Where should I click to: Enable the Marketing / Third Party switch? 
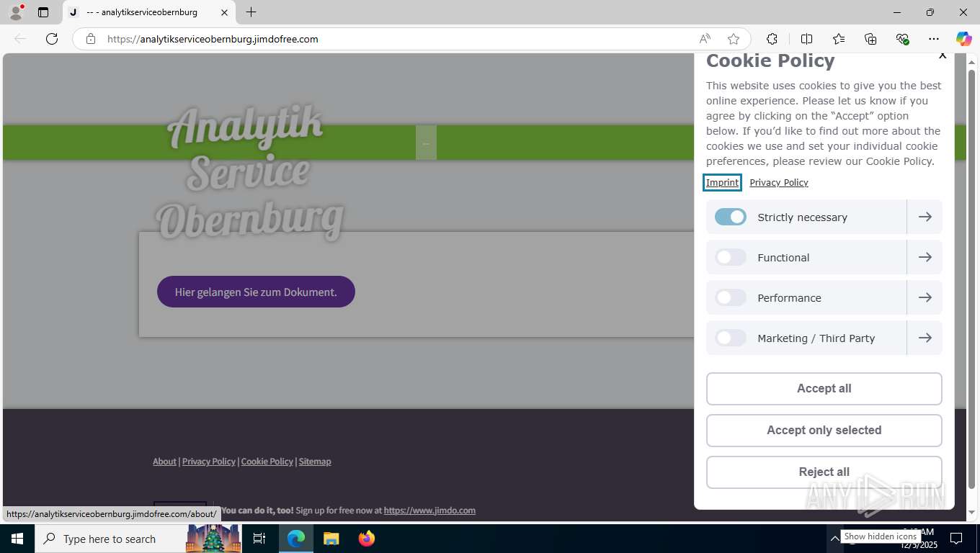tap(731, 338)
